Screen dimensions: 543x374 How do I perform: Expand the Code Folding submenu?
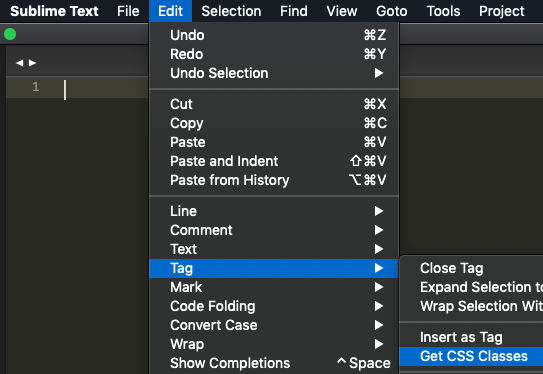(x=274, y=306)
